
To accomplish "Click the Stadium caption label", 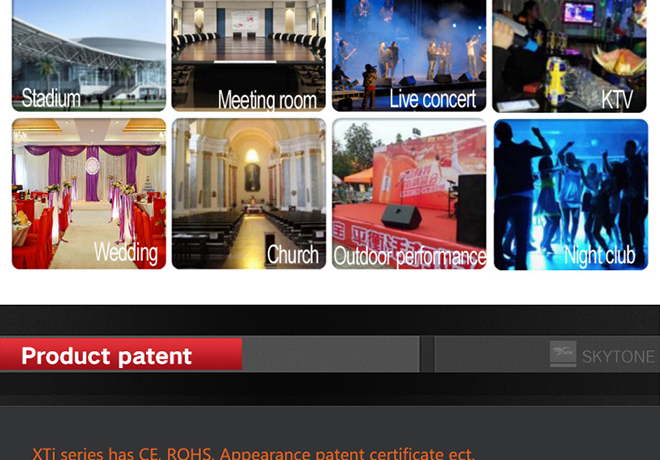I will click(51, 98).
